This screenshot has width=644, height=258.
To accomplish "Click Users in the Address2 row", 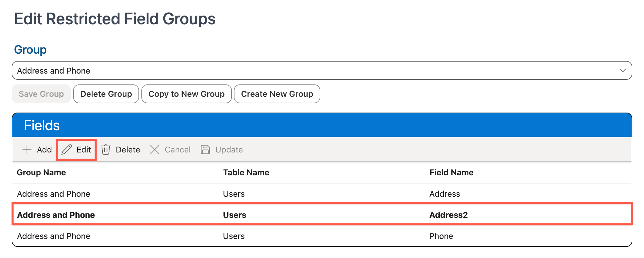I will 234,215.
